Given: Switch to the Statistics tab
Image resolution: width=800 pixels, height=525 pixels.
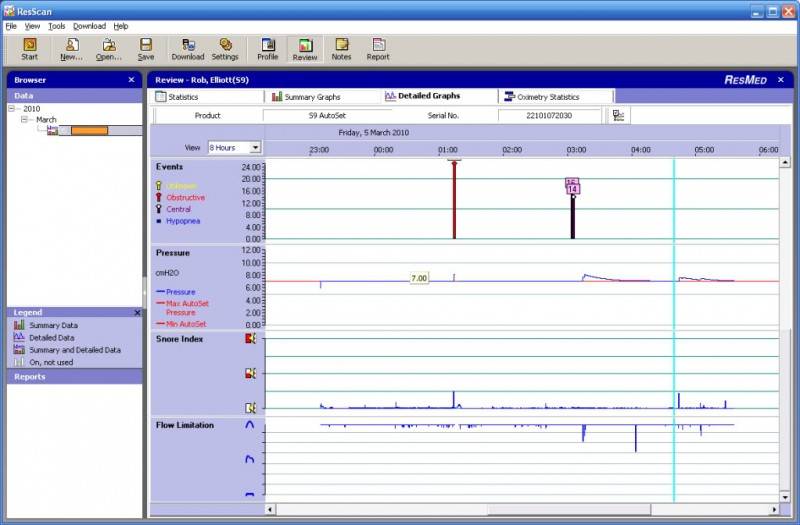Looking at the screenshot, I should 208,96.
